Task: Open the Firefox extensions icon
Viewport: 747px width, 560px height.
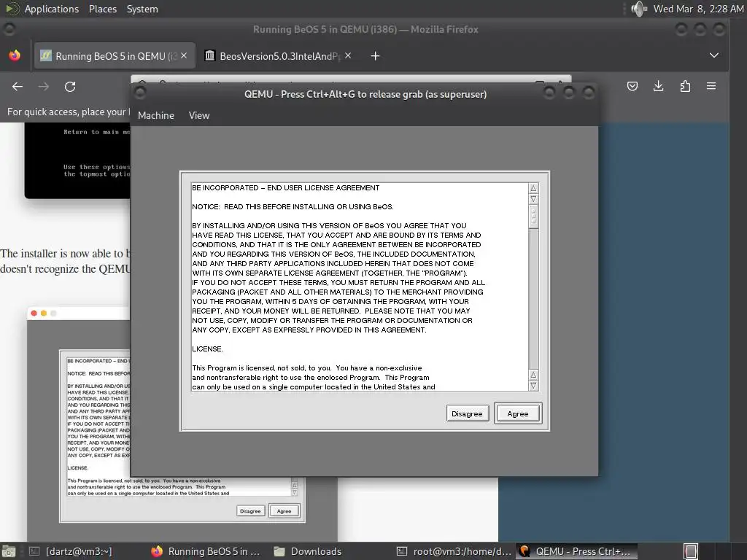Action: click(685, 86)
